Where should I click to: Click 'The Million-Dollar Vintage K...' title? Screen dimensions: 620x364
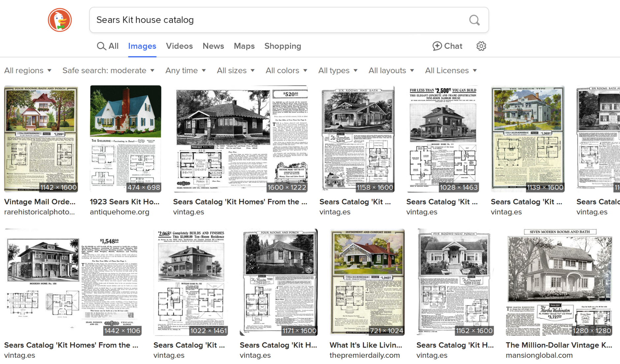pyautogui.click(x=559, y=345)
